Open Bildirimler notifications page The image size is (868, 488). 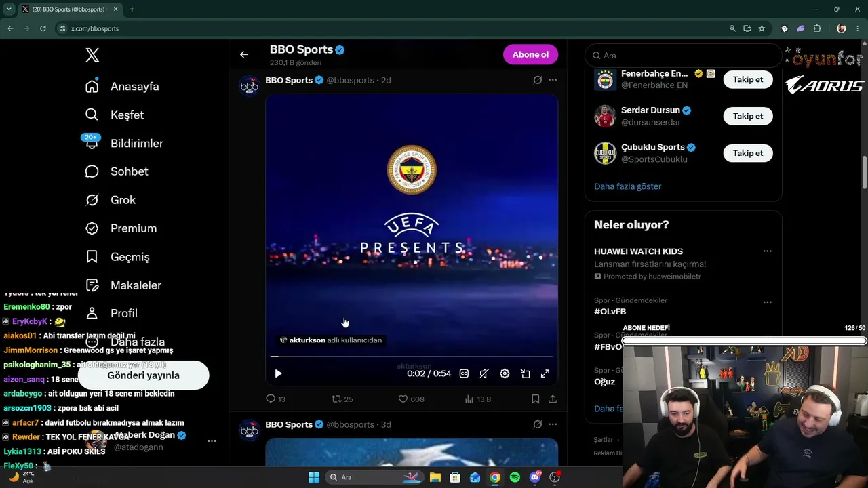tap(124, 143)
